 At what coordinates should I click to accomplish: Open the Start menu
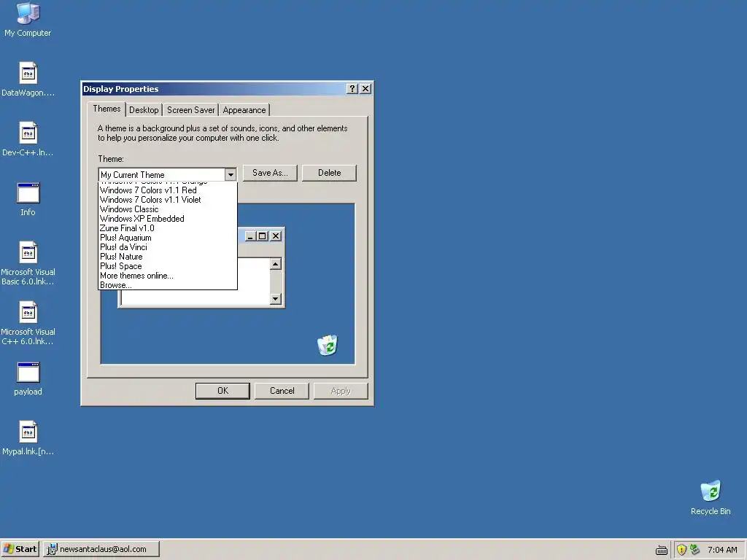[x=20, y=549]
